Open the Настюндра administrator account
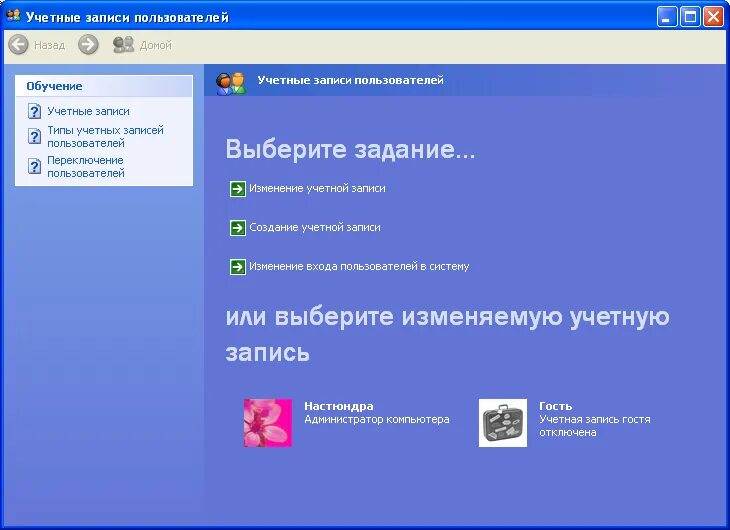The width and height of the screenshot is (730, 530). click(338, 406)
